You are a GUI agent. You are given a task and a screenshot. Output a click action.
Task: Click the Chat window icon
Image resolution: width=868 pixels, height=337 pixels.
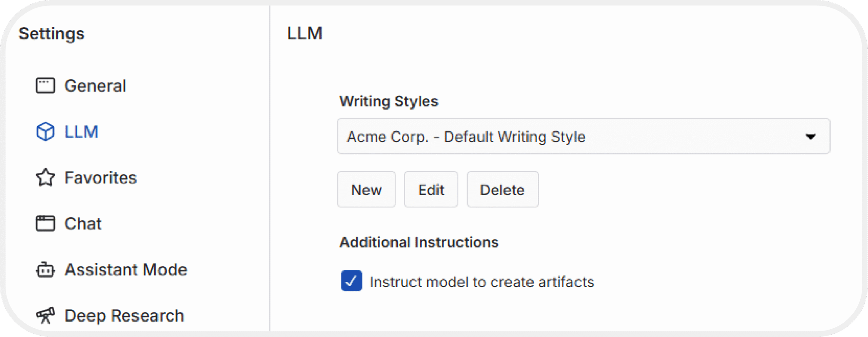tap(45, 223)
